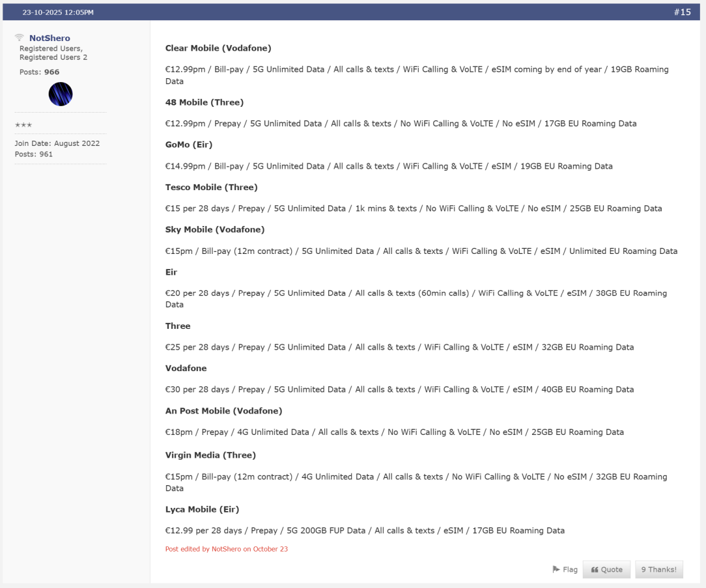Click the 'Sky Mobile (Vodafone)' heading

click(x=215, y=230)
